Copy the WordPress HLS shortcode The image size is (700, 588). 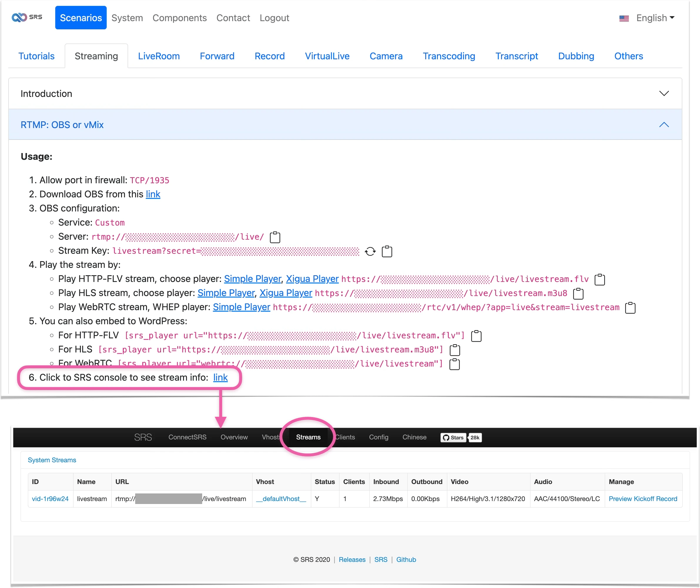(x=455, y=350)
